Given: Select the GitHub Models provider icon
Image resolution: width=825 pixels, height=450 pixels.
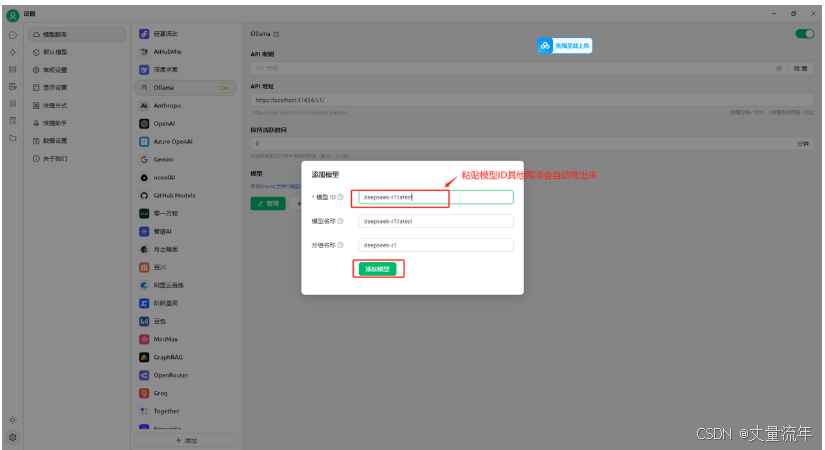Looking at the screenshot, I should tap(144, 195).
